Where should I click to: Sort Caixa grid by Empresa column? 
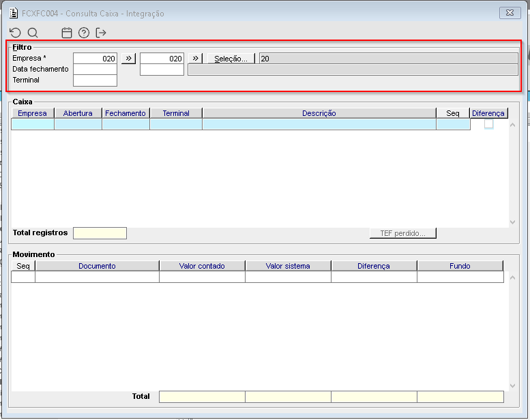(33, 113)
